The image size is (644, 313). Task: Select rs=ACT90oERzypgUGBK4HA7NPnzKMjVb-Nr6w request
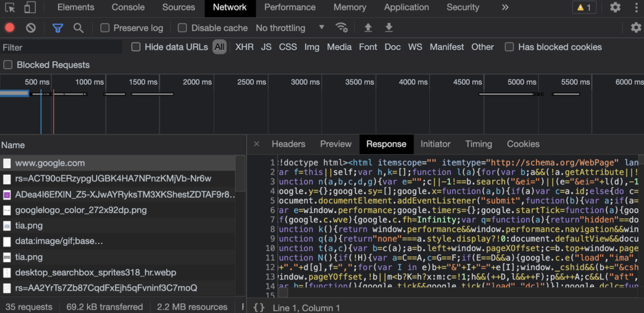118,178
